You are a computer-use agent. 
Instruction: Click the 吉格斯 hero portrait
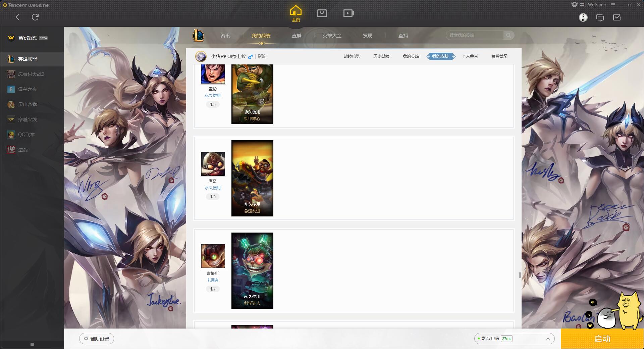213,256
